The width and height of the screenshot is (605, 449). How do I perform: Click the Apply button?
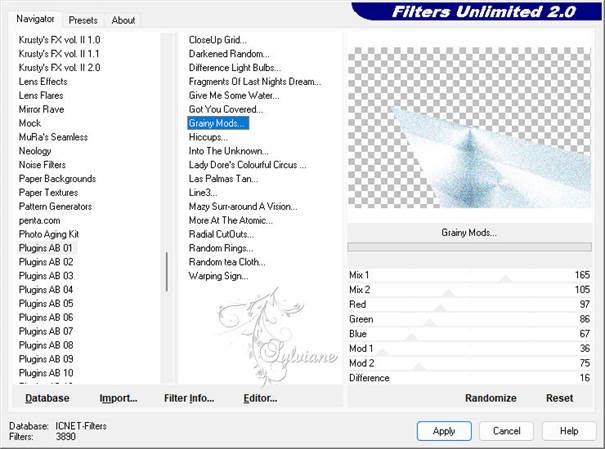(444, 431)
